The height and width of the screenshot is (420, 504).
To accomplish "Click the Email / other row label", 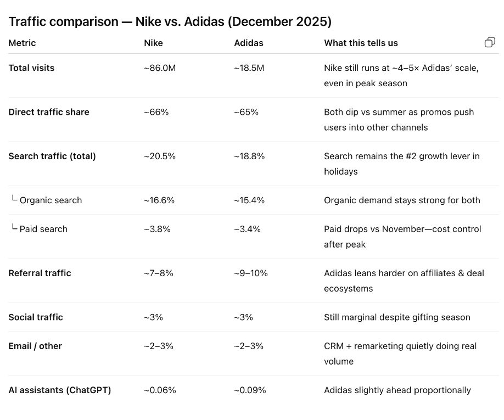I will pos(35,346).
